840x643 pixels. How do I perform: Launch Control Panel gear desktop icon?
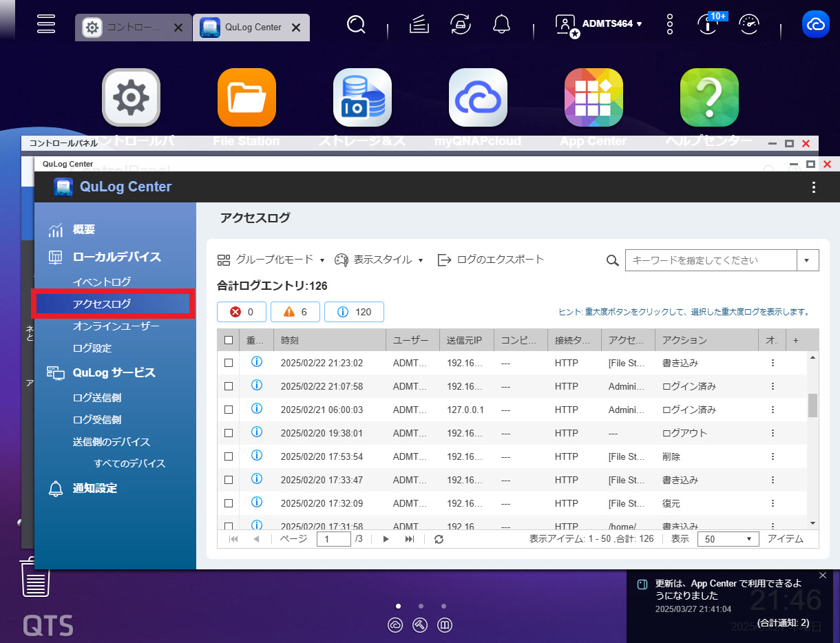[131, 98]
